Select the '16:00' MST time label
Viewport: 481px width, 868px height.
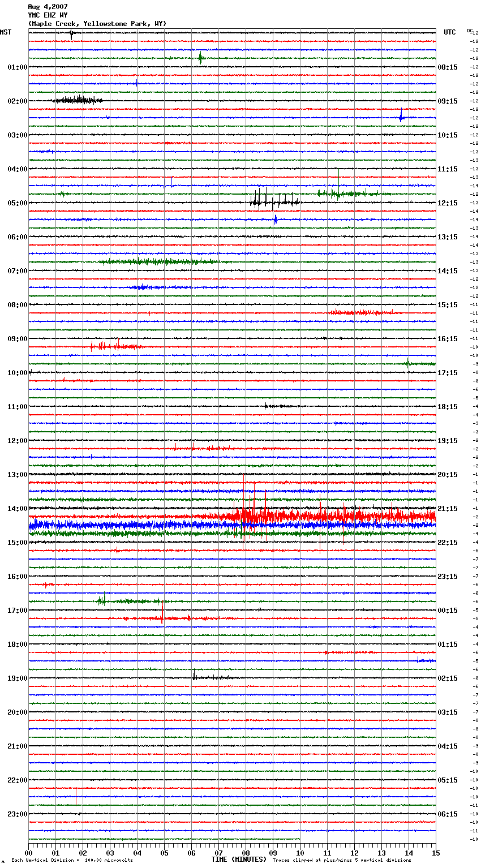pos(18,577)
